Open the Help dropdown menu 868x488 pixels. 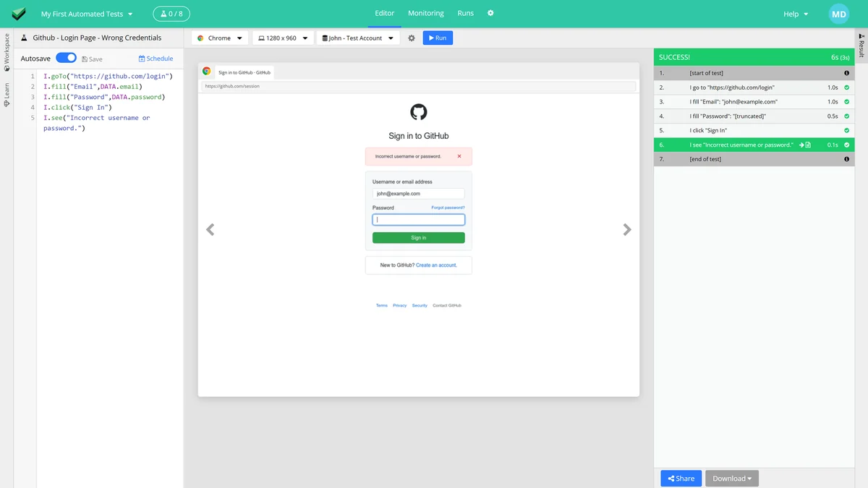pos(796,14)
